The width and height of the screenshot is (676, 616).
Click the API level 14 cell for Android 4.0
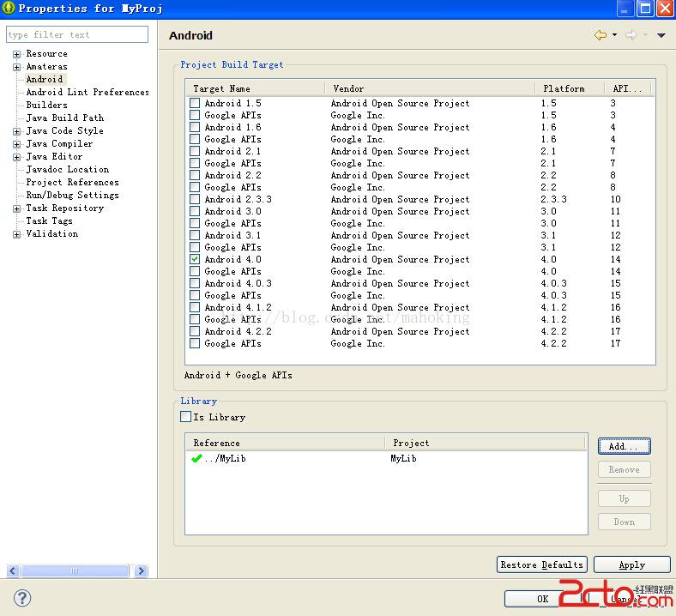click(615, 259)
